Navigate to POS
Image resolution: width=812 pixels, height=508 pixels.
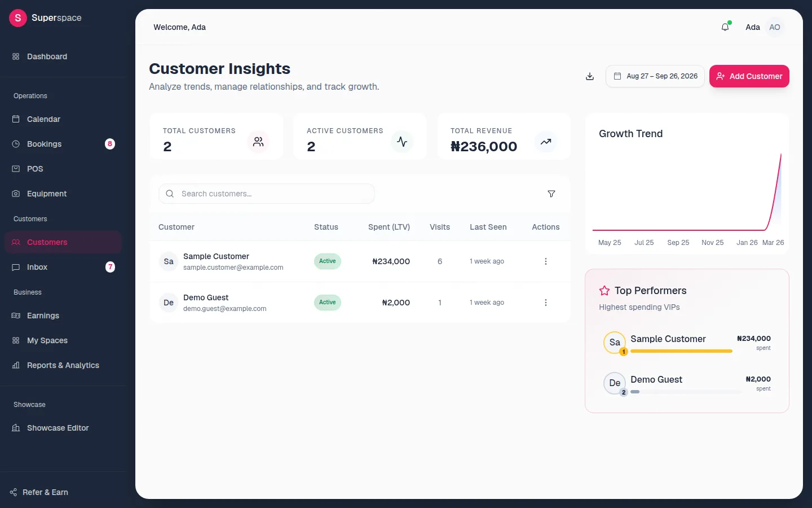[x=63, y=169]
